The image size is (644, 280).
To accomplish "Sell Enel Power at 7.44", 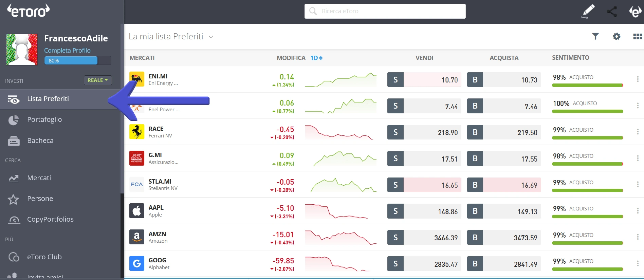I will (424, 106).
